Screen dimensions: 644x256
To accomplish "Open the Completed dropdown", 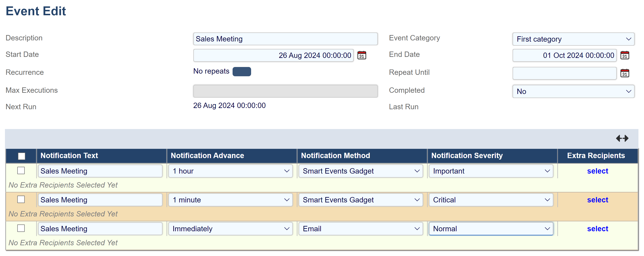I will [573, 92].
